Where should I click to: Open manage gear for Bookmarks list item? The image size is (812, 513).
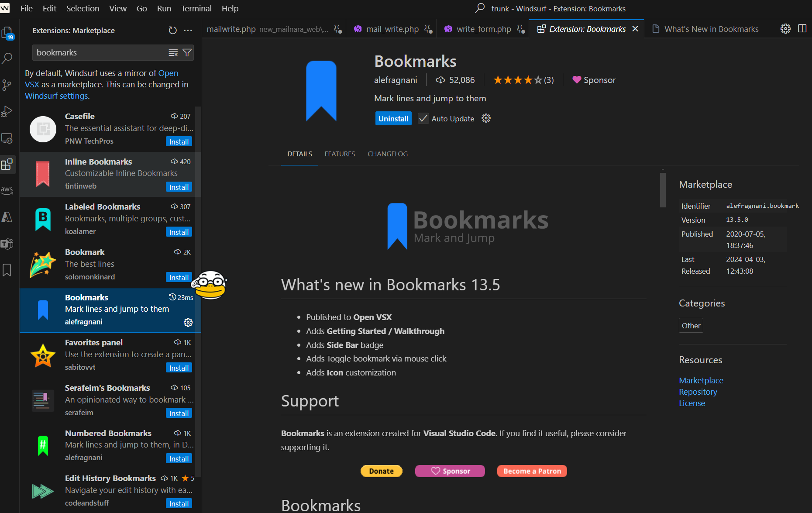point(188,322)
